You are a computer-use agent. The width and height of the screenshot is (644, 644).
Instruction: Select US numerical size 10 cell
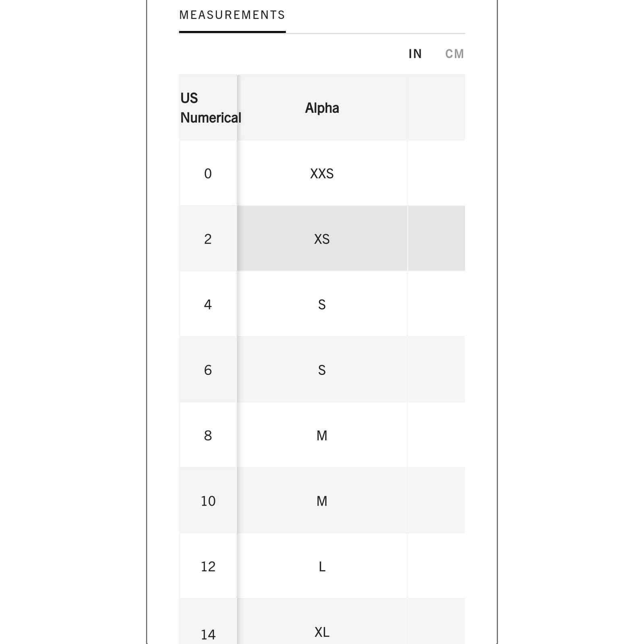[x=208, y=501]
